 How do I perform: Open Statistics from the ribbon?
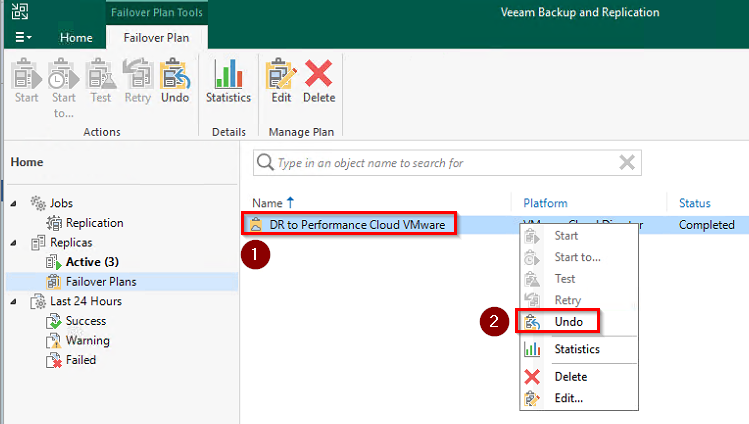[228, 81]
